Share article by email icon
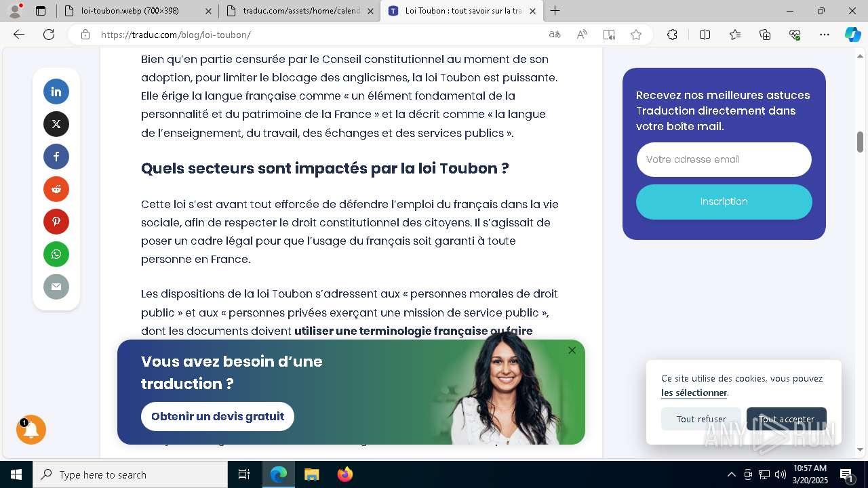The height and width of the screenshot is (488, 868). (56, 287)
